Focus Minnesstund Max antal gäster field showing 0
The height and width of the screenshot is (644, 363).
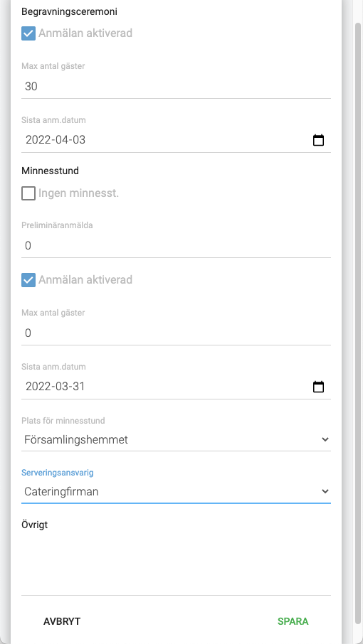click(x=176, y=333)
